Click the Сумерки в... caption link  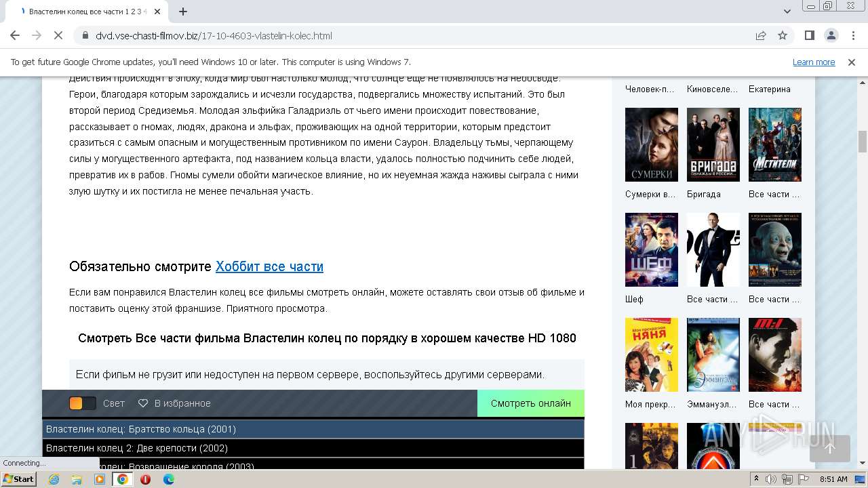click(650, 194)
